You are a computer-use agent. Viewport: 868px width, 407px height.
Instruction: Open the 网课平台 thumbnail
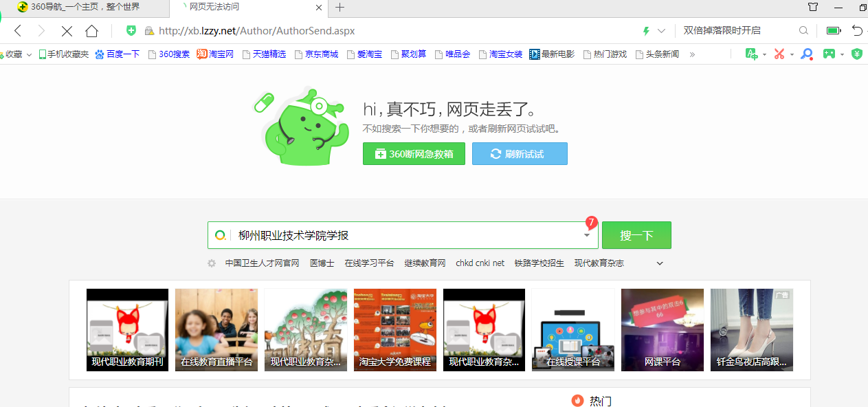[x=663, y=330]
